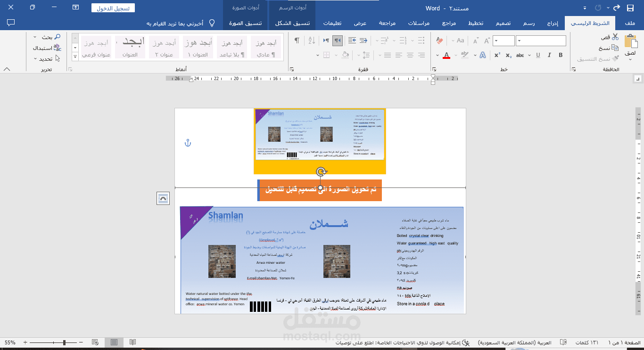The height and width of the screenshot is (350, 644).
Task: Click the Undo arrow in title bar
Action: click(616, 8)
